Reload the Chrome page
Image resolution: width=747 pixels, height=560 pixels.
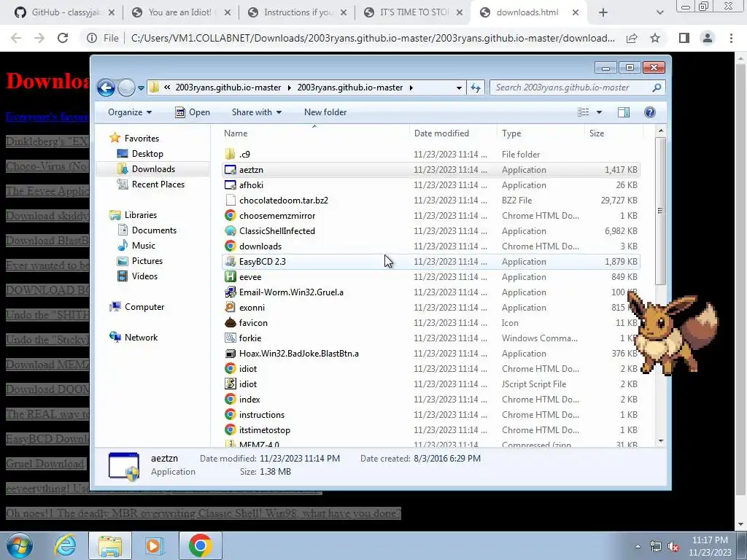[x=63, y=38]
